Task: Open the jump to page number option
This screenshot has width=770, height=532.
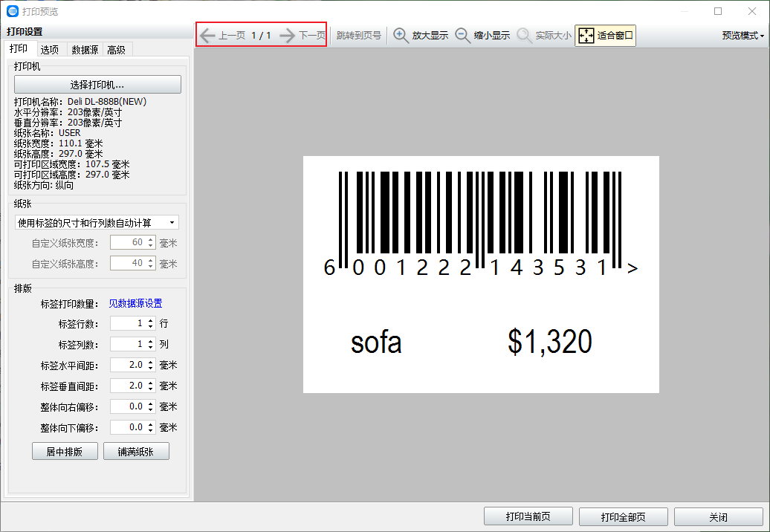Action: click(x=359, y=36)
